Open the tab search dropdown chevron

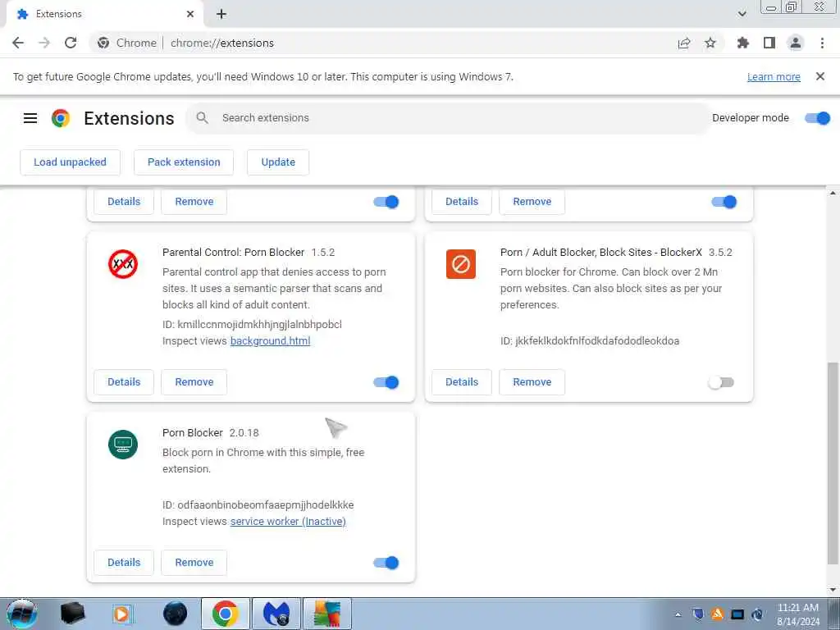coord(742,14)
